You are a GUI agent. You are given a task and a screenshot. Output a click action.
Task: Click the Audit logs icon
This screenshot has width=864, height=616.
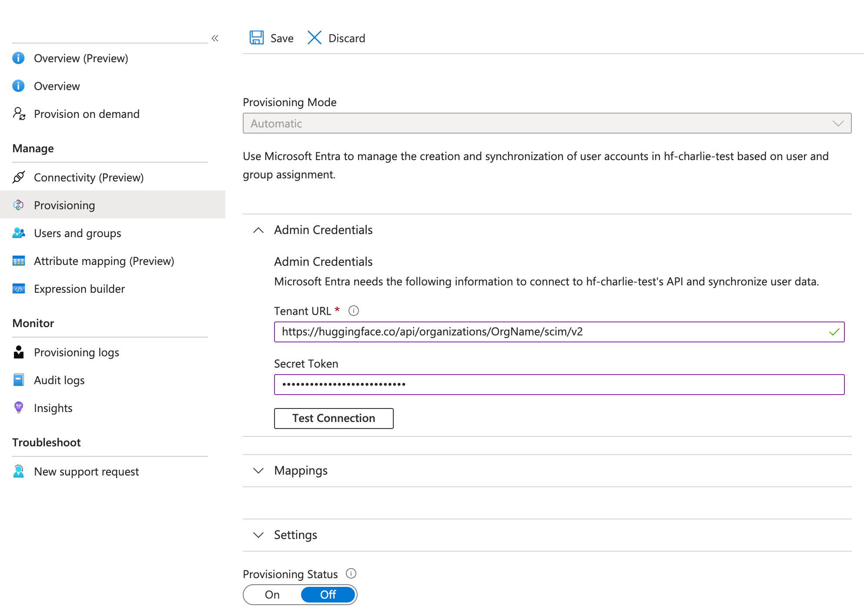pyautogui.click(x=18, y=380)
